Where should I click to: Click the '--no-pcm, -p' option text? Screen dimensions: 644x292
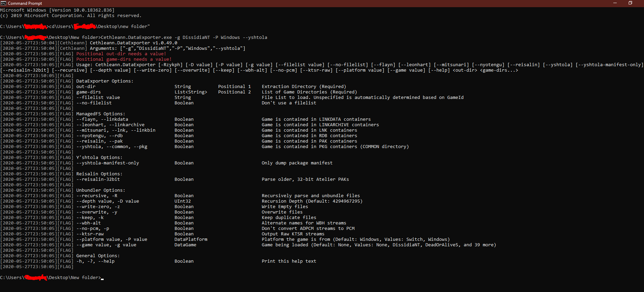coord(93,229)
